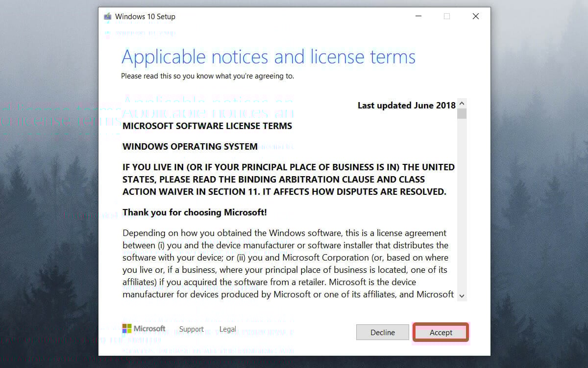This screenshot has height=368, width=588.
Task: Click the 'Last updated June 2018' text
Action: click(406, 105)
